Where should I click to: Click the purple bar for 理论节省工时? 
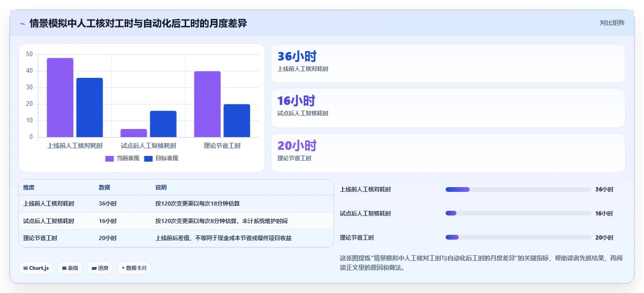point(207,104)
